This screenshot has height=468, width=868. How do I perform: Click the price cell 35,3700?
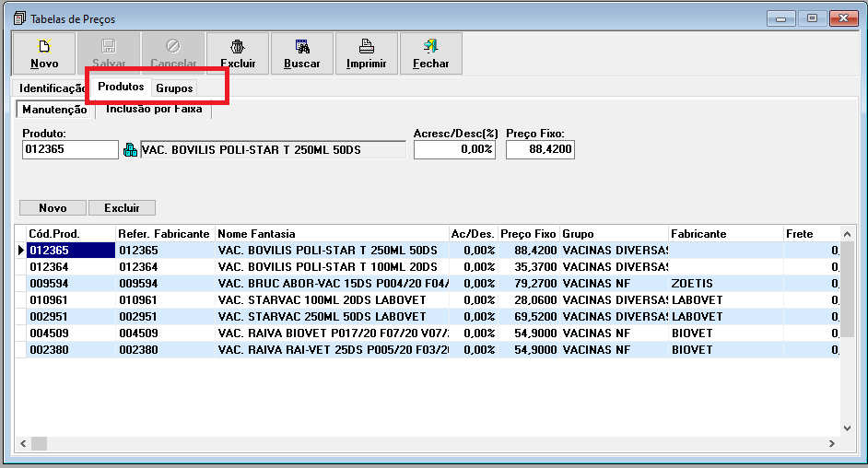(529, 266)
